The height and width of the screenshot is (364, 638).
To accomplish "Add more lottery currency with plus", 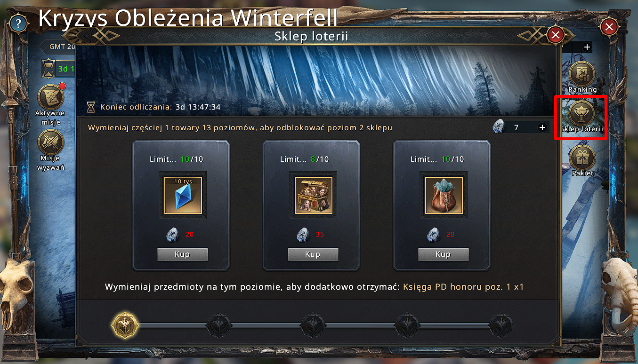I will [x=542, y=127].
